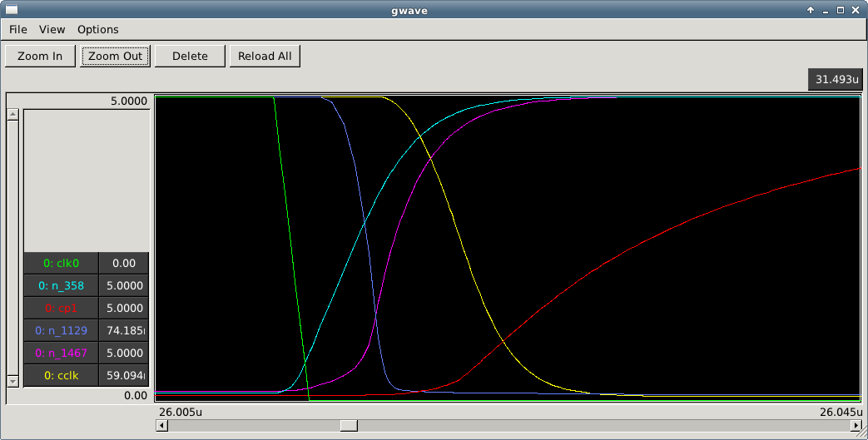Open the Options menu
The width and height of the screenshot is (868, 440).
pos(98,29)
